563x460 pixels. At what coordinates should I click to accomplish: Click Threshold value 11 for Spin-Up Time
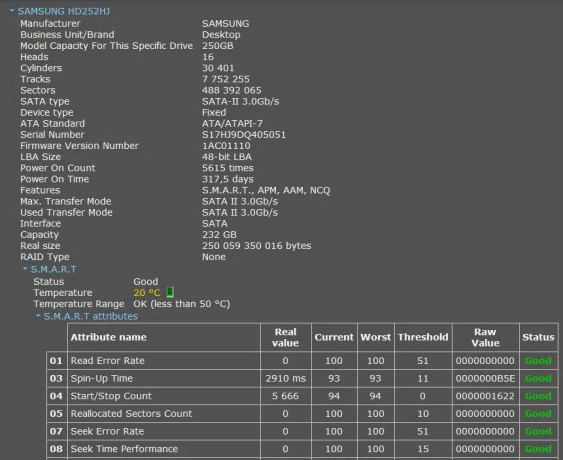pos(423,378)
